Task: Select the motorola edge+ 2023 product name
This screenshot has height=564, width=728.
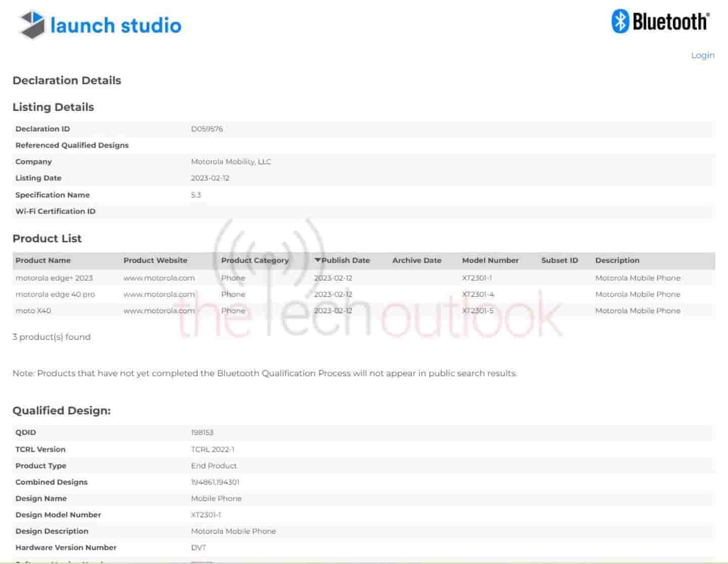Action: coord(54,278)
